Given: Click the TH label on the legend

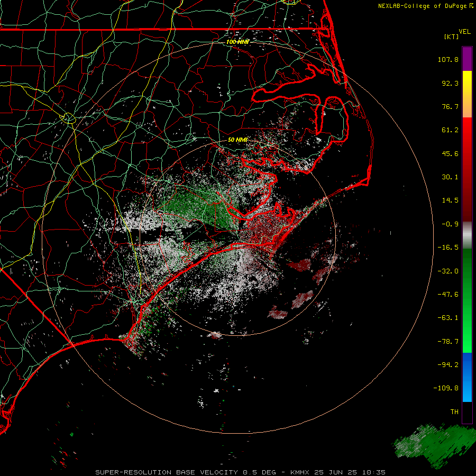Looking at the screenshot, I should [x=454, y=412].
